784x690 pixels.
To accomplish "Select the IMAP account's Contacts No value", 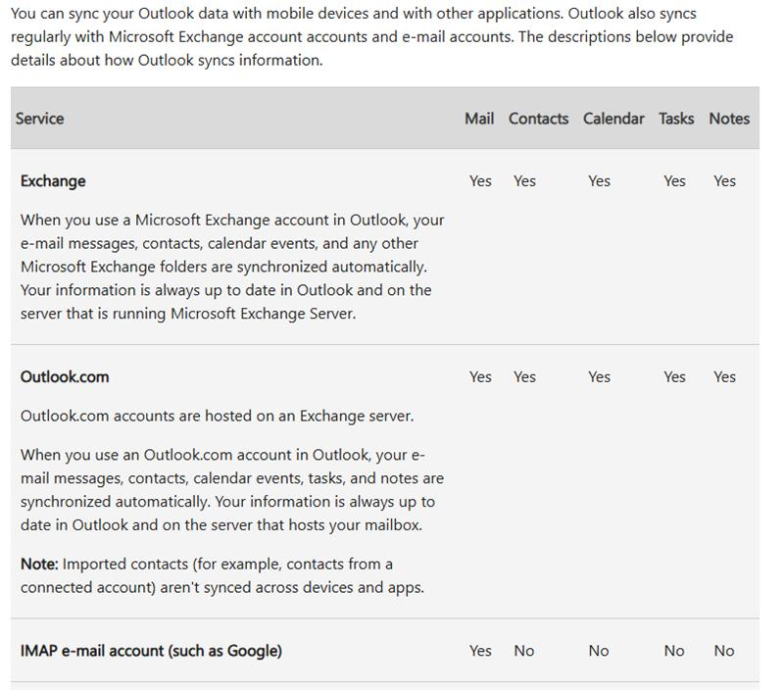I will point(524,651).
